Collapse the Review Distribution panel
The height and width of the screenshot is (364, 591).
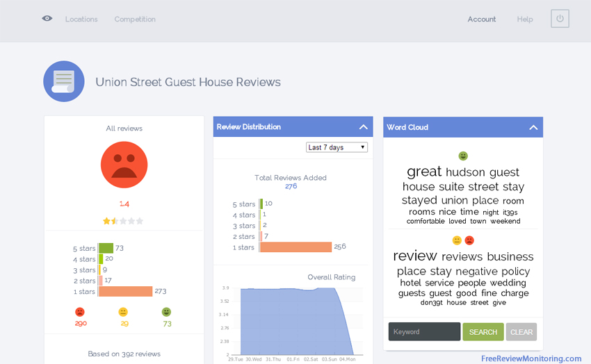click(364, 127)
